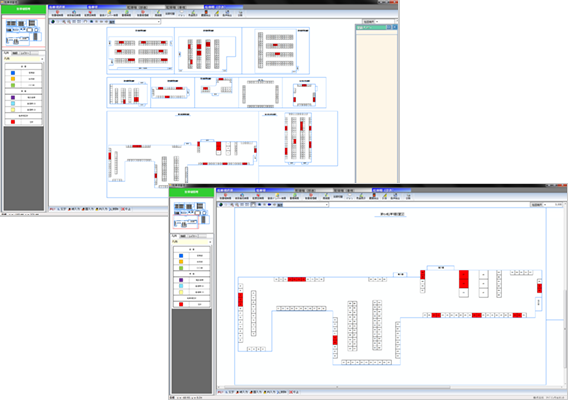
Task: Open the toolbar combo box in front window
Action: 303,205
